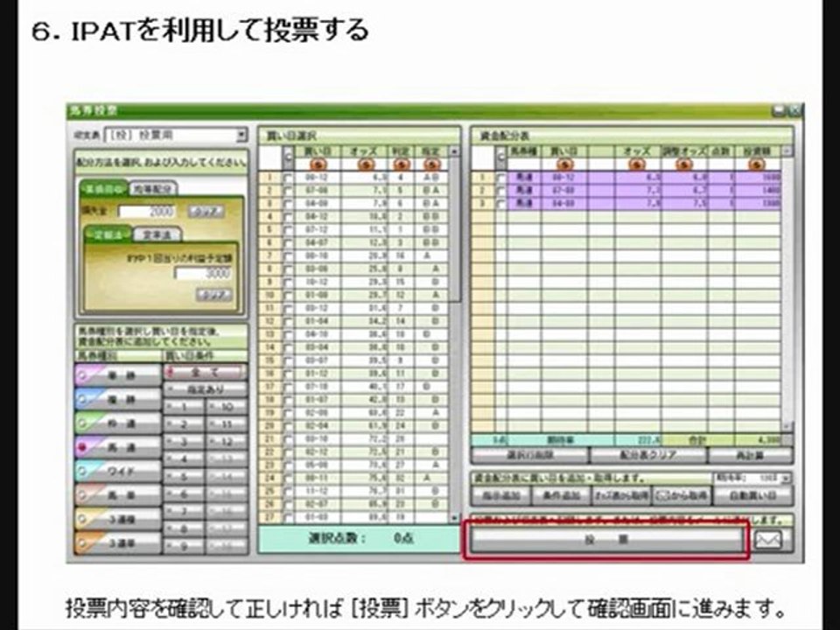Viewport: 840px width, 630px height.
Task: Click the button between オッズ表から取得 and 自動買い目
Action: 682,495
